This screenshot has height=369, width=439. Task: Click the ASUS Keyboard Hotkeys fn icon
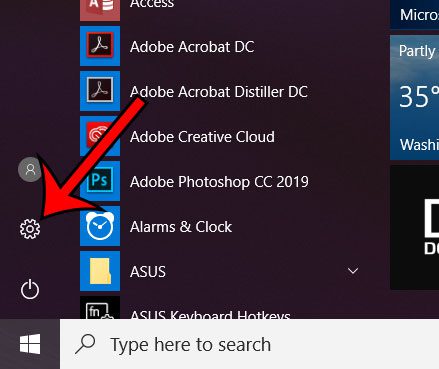point(100,307)
